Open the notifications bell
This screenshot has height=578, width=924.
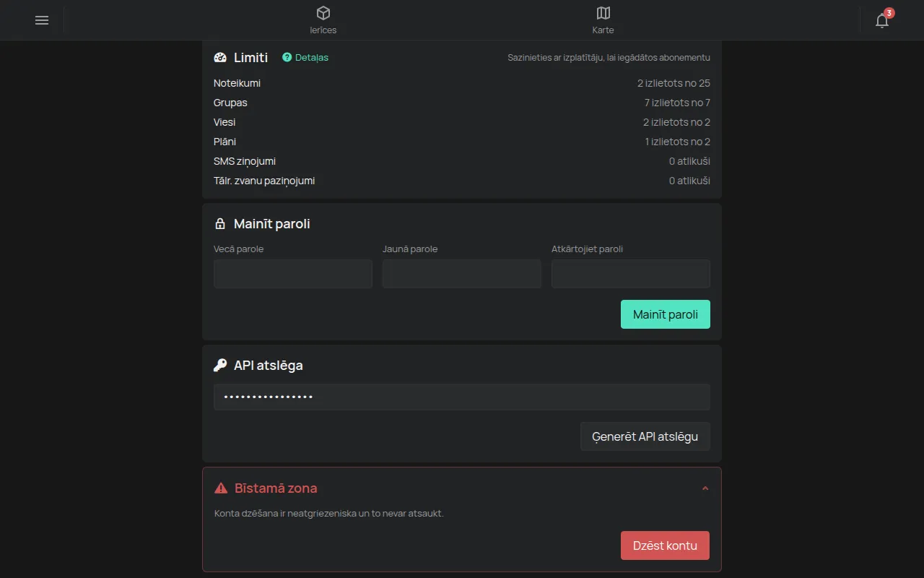click(x=882, y=20)
